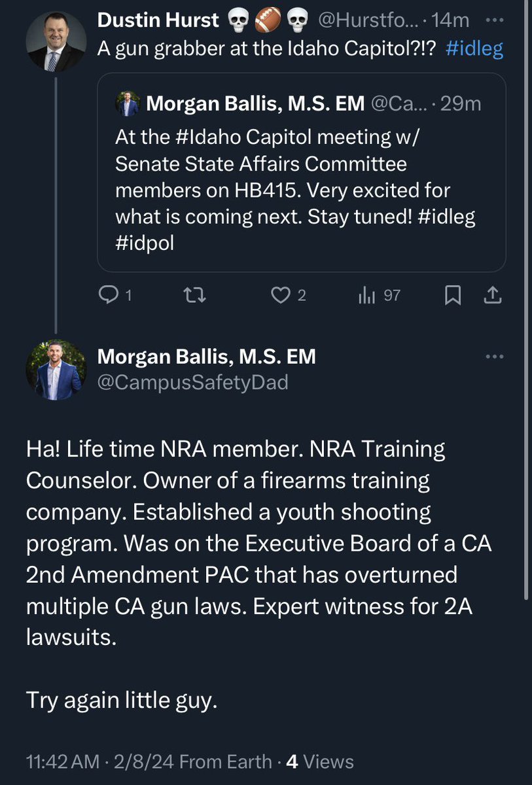Image resolution: width=532 pixels, height=785 pixels.
Task: Open the @CampusSafetyDad handle link
Action: point(192,383)
